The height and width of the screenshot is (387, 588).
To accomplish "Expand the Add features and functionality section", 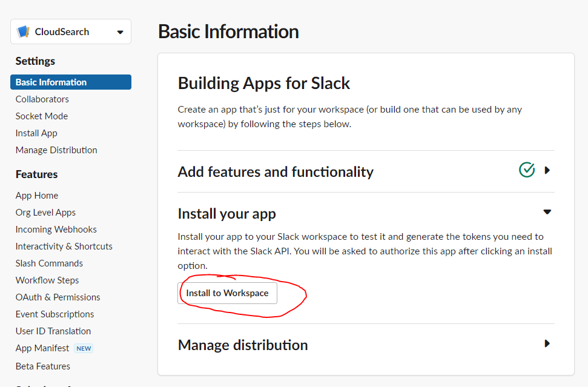I will pyautogui.click(x=547, y=170).
